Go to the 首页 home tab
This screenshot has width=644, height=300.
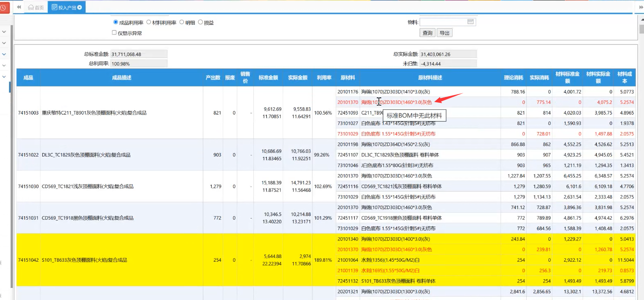pos(36,7)
